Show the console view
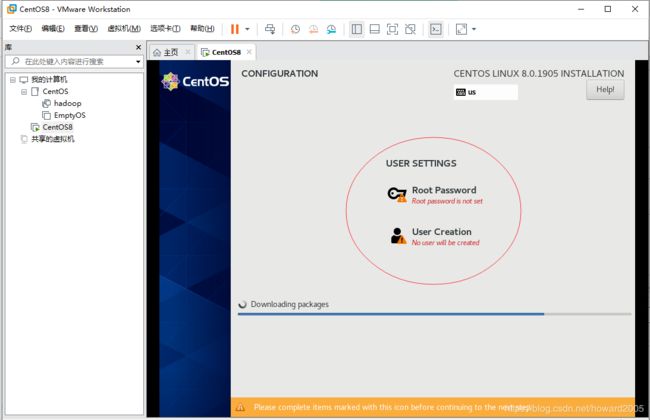Viewport: 650px width, 420px height. 436,29
